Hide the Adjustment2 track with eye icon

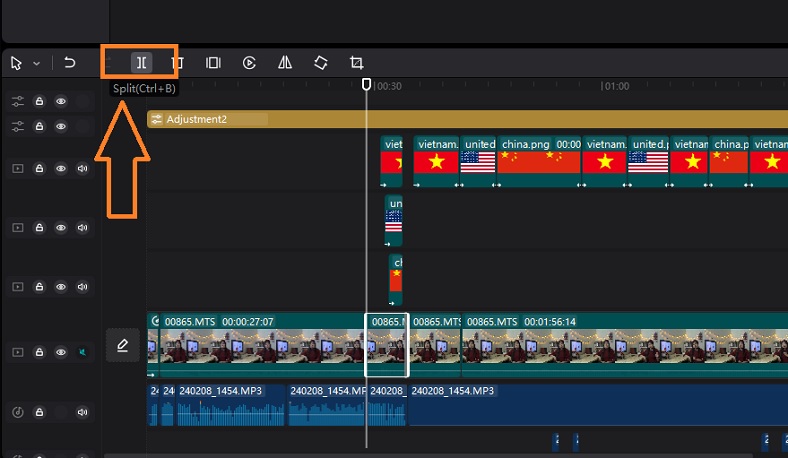pyautogui.click(x=61, y=127)
